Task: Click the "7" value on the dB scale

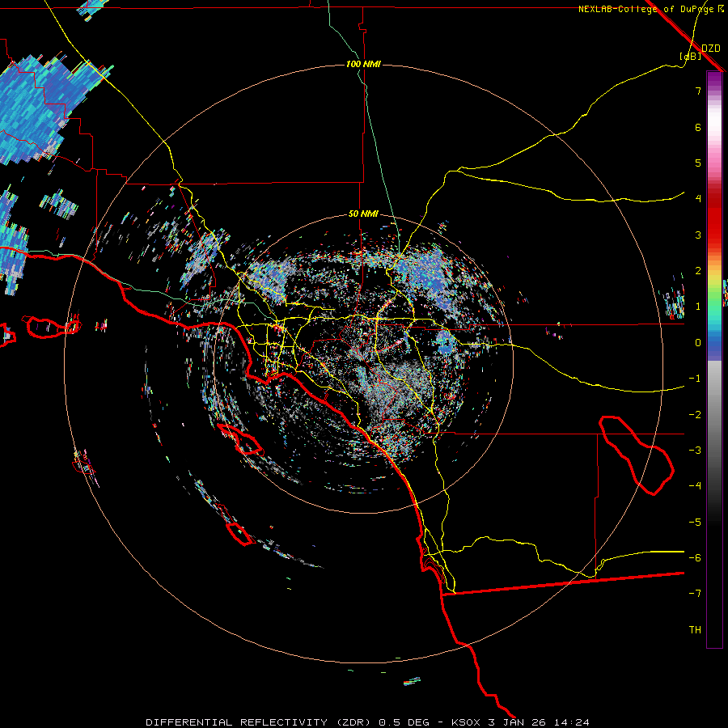Action: [698, 91]
